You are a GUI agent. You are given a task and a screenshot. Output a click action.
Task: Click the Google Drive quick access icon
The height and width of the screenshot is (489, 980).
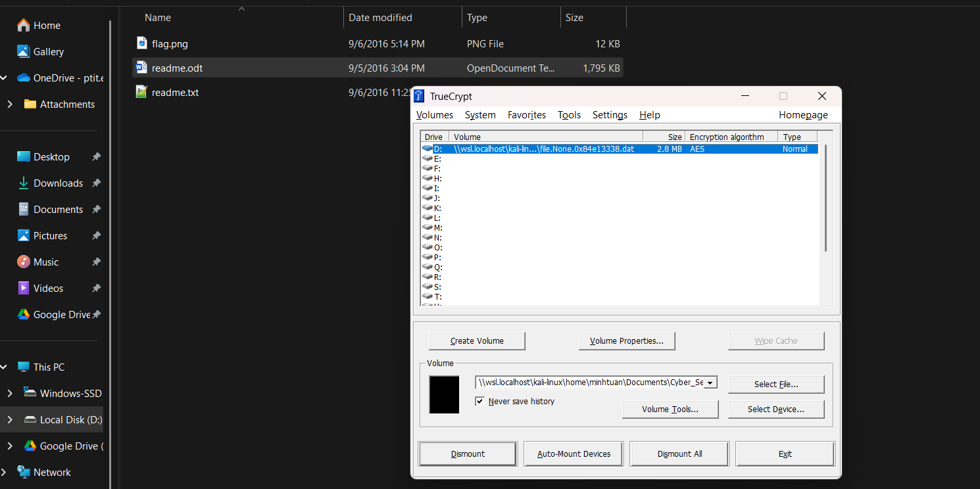23,314
